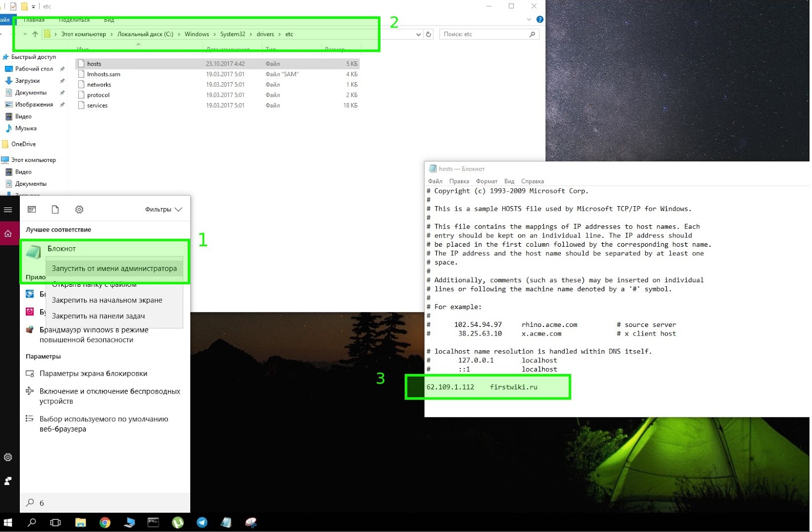Switch to the Поделиться ribbon tab
Viewport: 812px width, 532px height.
tap(74, 20)
